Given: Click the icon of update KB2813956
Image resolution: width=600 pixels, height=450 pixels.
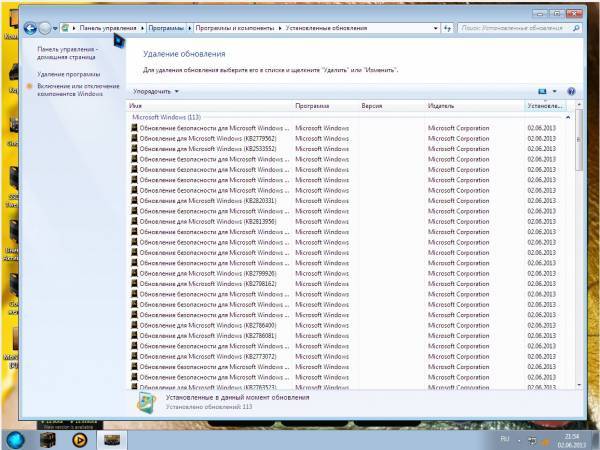Looking at the screenshot, I should point(134,221).
